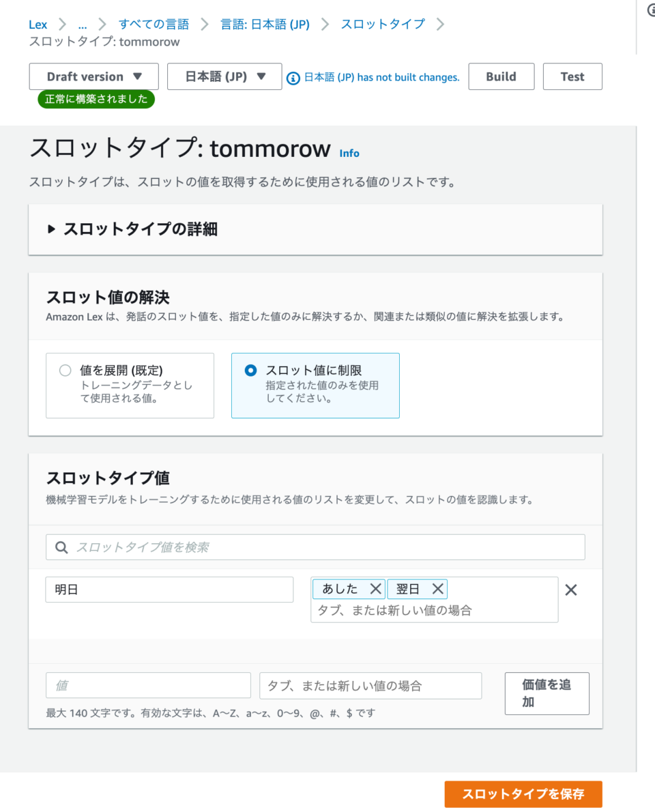The image size is (655, 812).
Task: Open the help icon in the top-right corner
Action: pyautogui.click(x=651, y=10)
